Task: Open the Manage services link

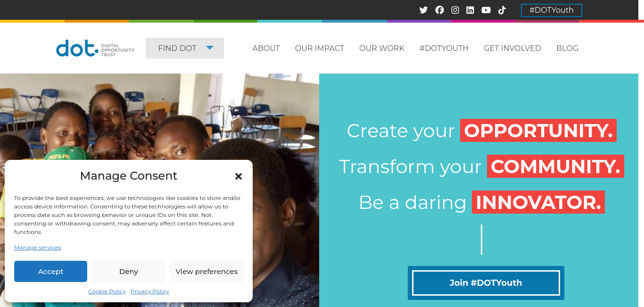Action: [x=38, y=248]
